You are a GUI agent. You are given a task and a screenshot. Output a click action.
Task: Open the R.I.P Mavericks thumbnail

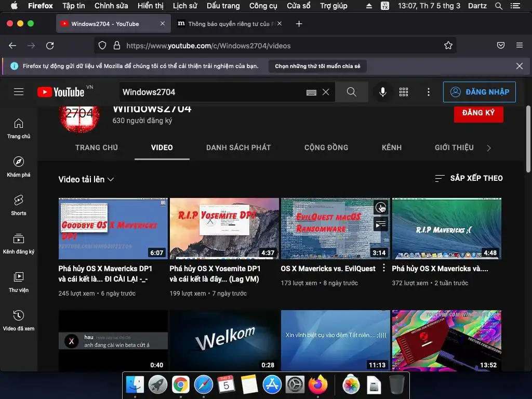tap(446, 229)
